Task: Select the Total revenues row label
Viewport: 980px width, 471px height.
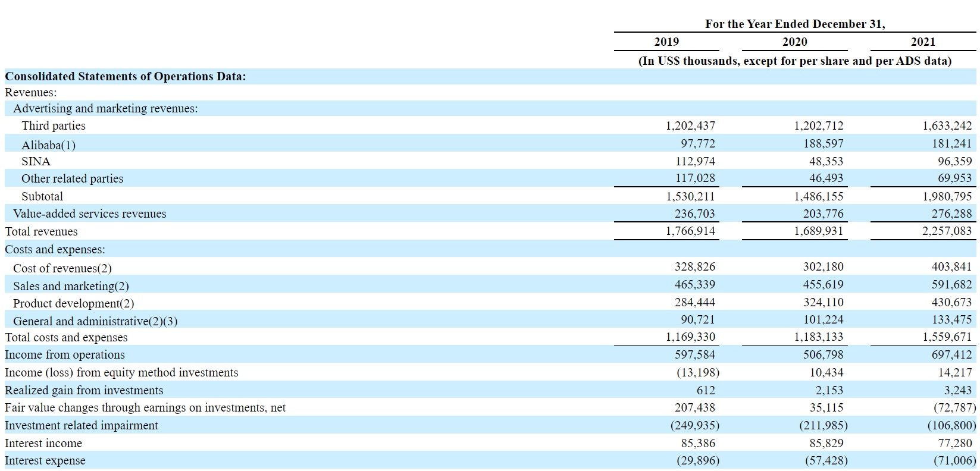Action: tap(41, 231)
